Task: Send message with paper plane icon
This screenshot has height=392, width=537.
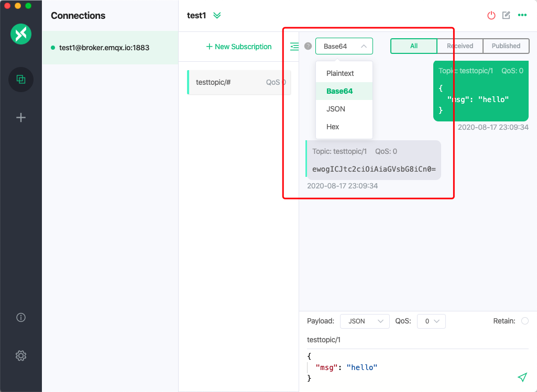Action: click(x=522, y=377)
